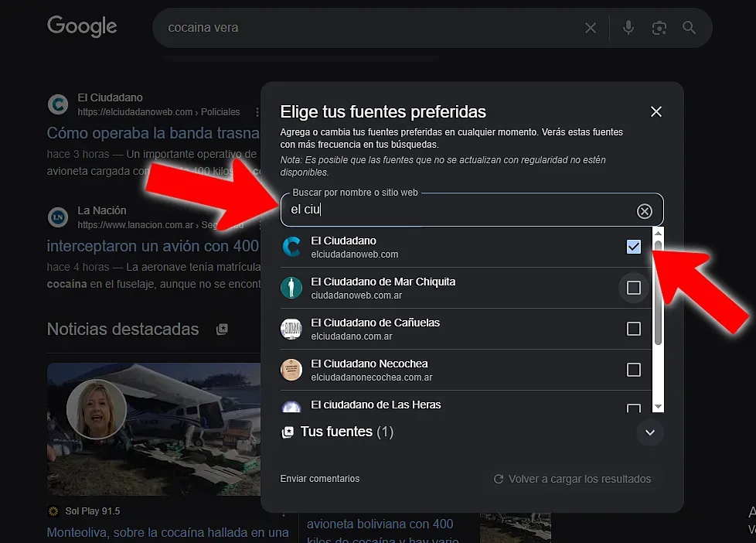This screenshot has height=543, width=756.
Task: Check El Ciudadano de Cañuelas checkbox
Action: pyautogui.click(x=634, y=329)
